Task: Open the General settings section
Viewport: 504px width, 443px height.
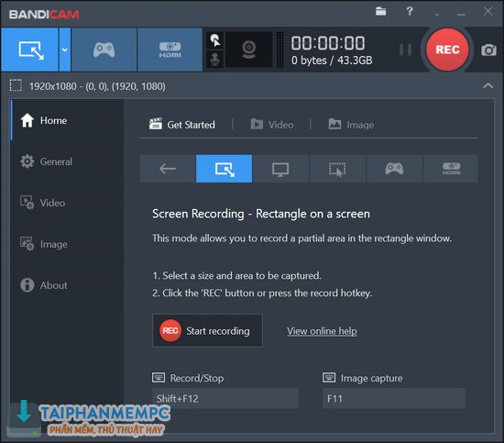Action: 67,161
